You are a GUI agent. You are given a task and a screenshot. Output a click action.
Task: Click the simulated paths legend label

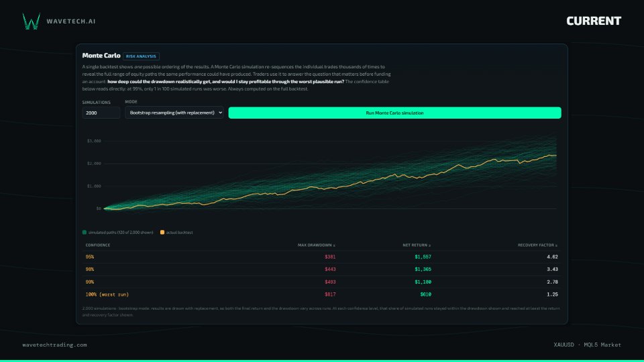[x=121, y=233]
